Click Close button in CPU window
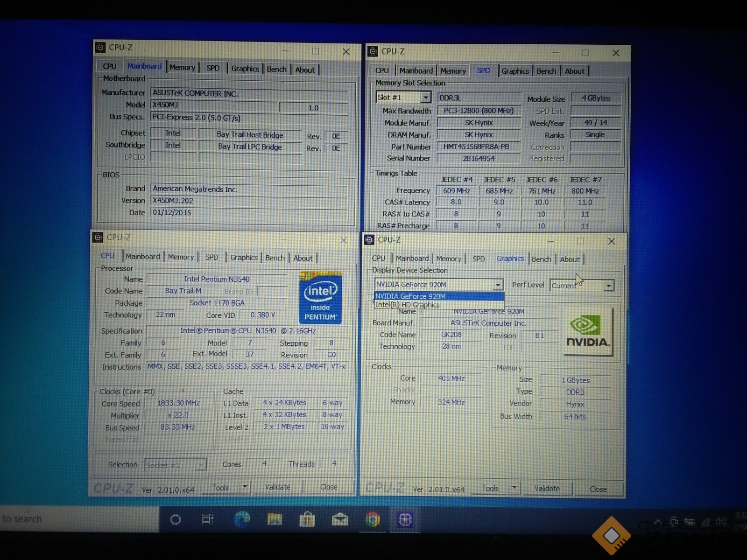The image size is (747, 560). click(x=329, y=487)
